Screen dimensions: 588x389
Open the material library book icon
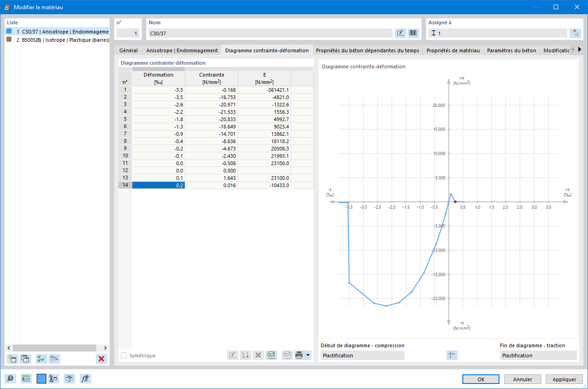point(413,33)
